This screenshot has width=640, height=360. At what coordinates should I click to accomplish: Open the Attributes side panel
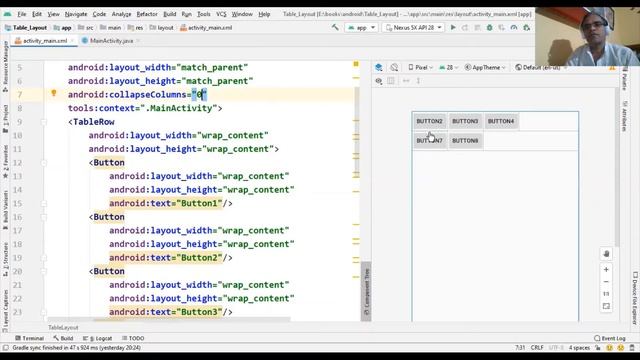[624, 116]
